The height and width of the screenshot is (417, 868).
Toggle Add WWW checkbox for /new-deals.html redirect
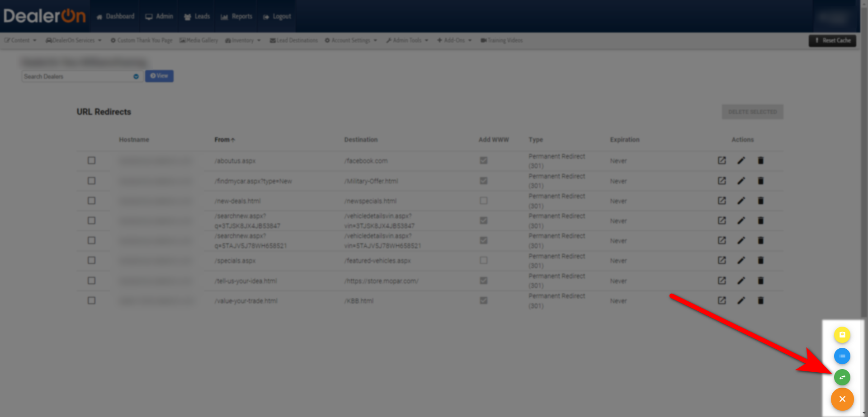click(483, 201)
